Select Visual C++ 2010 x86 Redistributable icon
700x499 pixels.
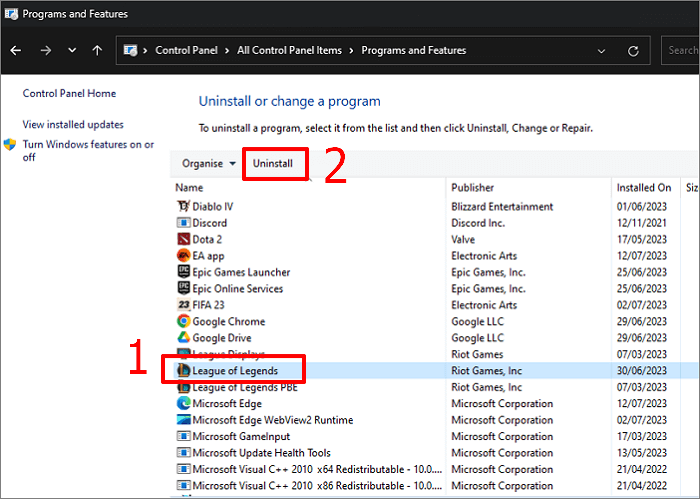pyautogui.click(x=183, y=486)
